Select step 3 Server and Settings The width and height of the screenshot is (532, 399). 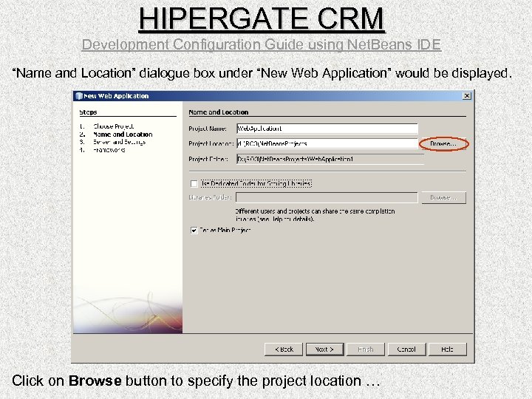click(x=120, y=142)
